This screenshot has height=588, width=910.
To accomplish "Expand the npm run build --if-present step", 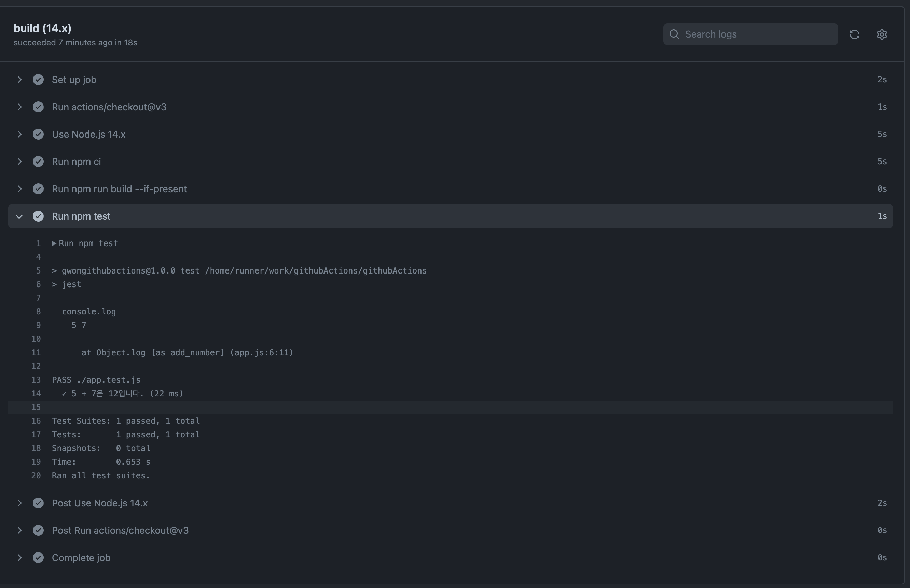I will [19, 189].
